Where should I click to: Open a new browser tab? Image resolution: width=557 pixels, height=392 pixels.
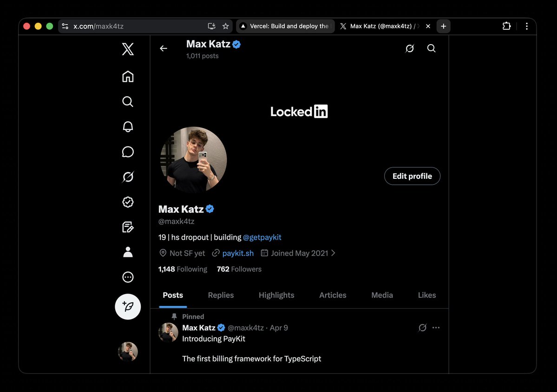tap(443, 26)
